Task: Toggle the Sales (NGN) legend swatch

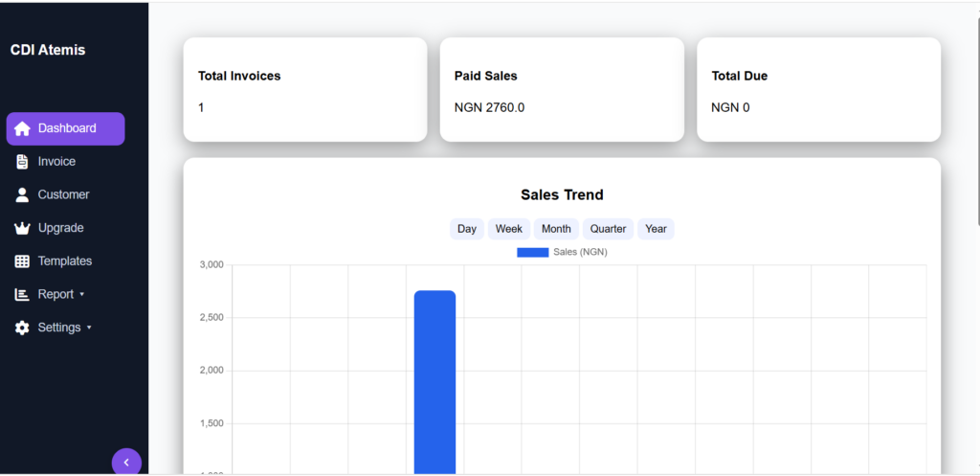Action: tap(532, 252)
